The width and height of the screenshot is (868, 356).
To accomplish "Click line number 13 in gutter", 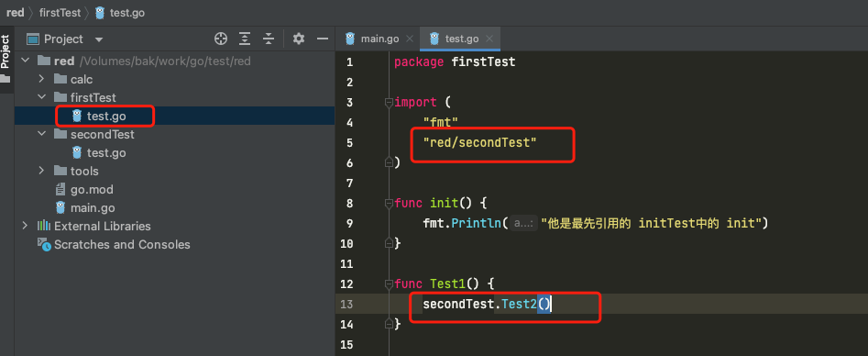I will 346,304.
